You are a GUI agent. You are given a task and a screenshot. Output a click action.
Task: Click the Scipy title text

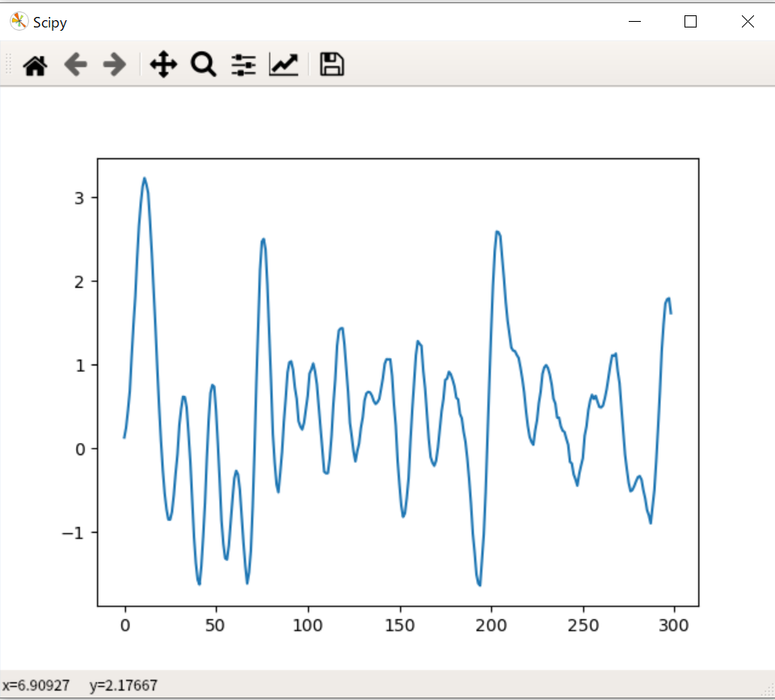(x=49, y=22)
